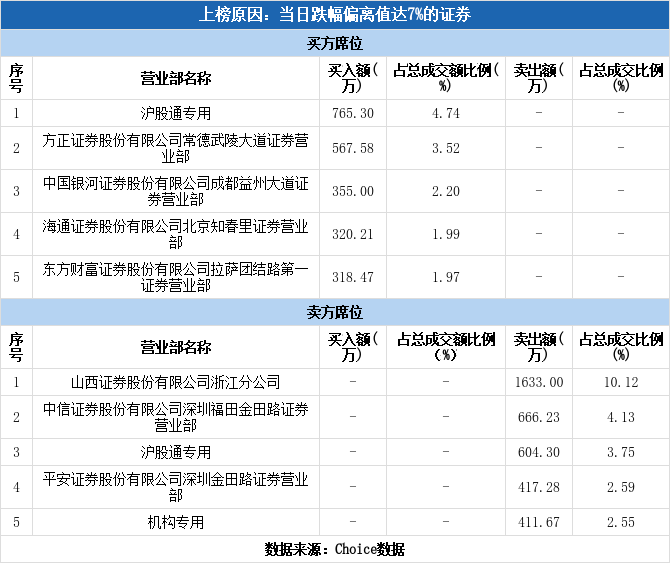Click ratio value 2.20

click(x=446, y=191)
